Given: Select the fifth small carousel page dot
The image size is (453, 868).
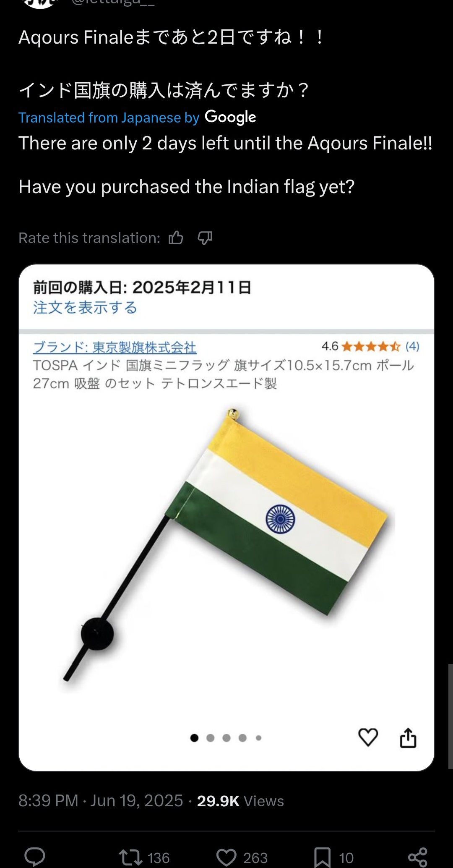Looking at the screenshot, I should pyautogui.click(x=259, y=737).
